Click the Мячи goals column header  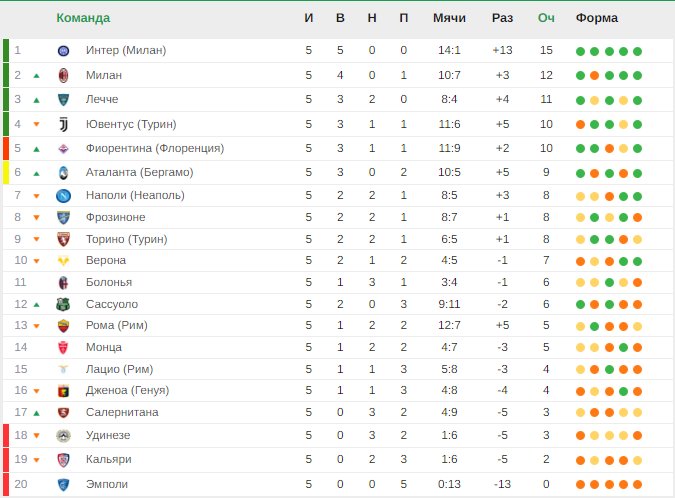tap(449, 18)
